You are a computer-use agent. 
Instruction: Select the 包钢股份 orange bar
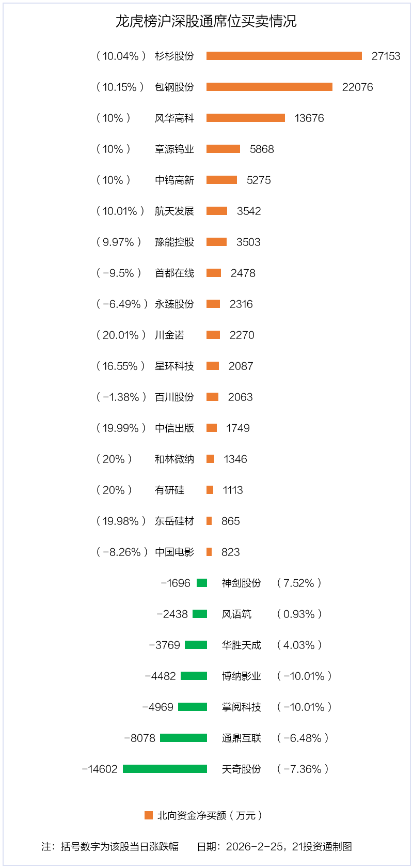(x=269, y=87)
